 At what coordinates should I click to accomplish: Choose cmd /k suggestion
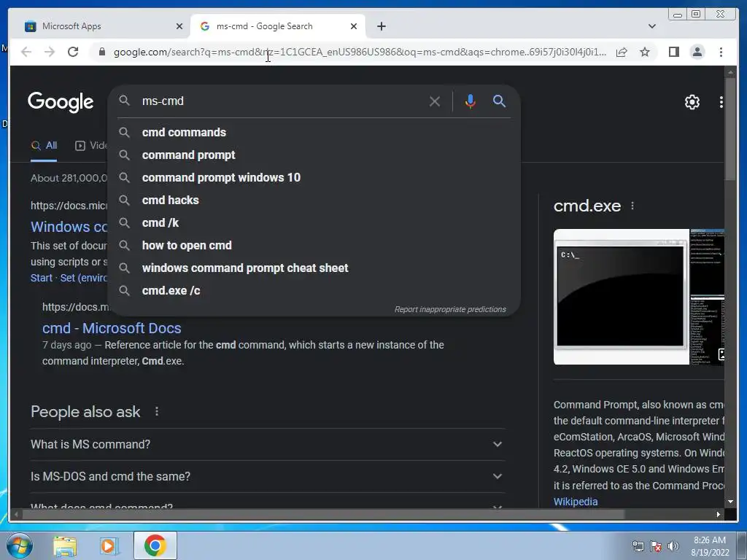314,223
